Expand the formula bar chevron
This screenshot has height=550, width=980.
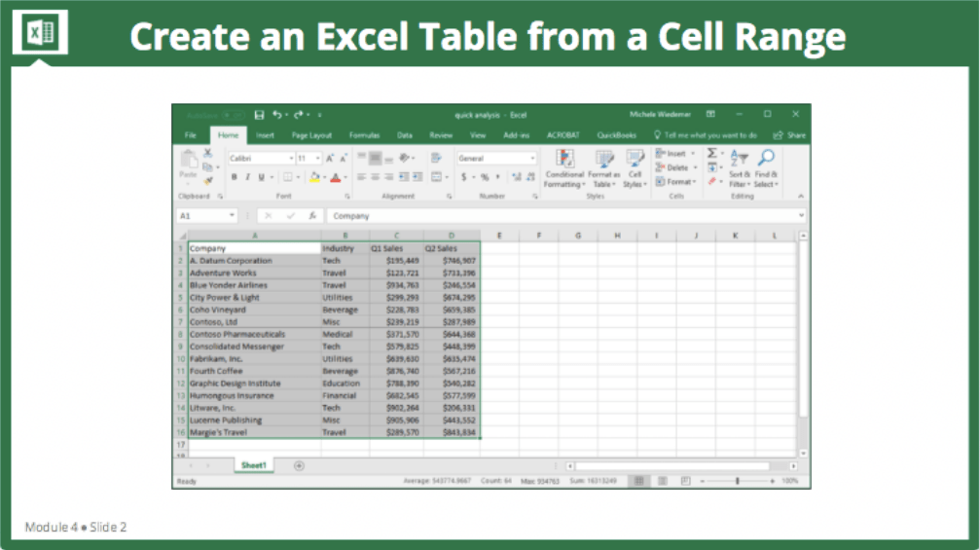click(801, 216)
